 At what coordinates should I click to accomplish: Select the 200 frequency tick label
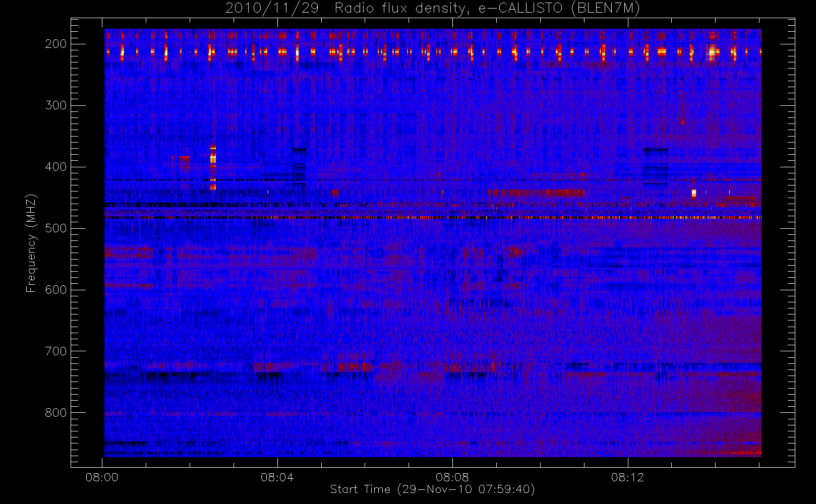[x=56, y=44]
